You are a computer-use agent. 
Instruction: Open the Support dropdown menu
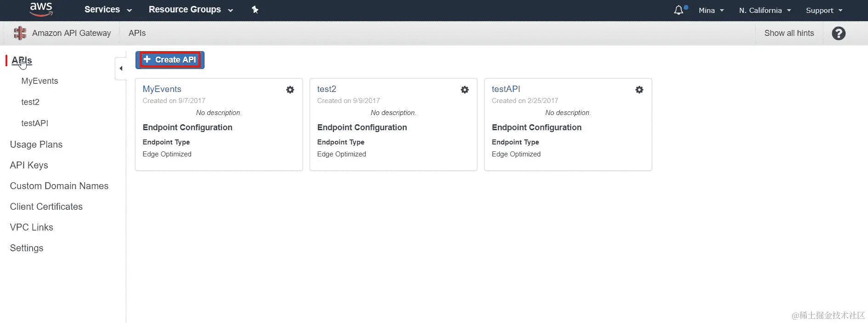[x=824, y=10]
